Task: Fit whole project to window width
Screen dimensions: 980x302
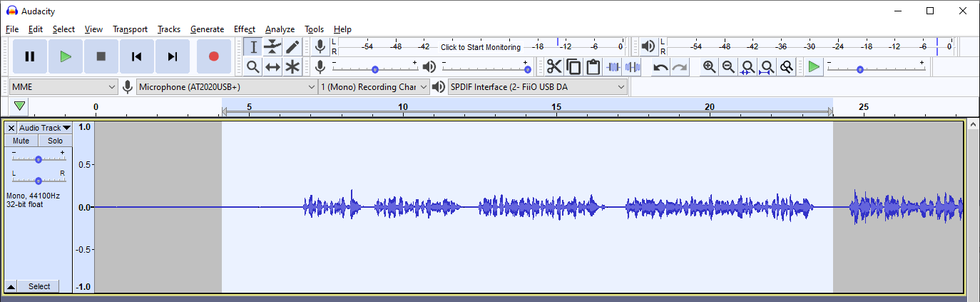Action: click(x=767, y=67)
